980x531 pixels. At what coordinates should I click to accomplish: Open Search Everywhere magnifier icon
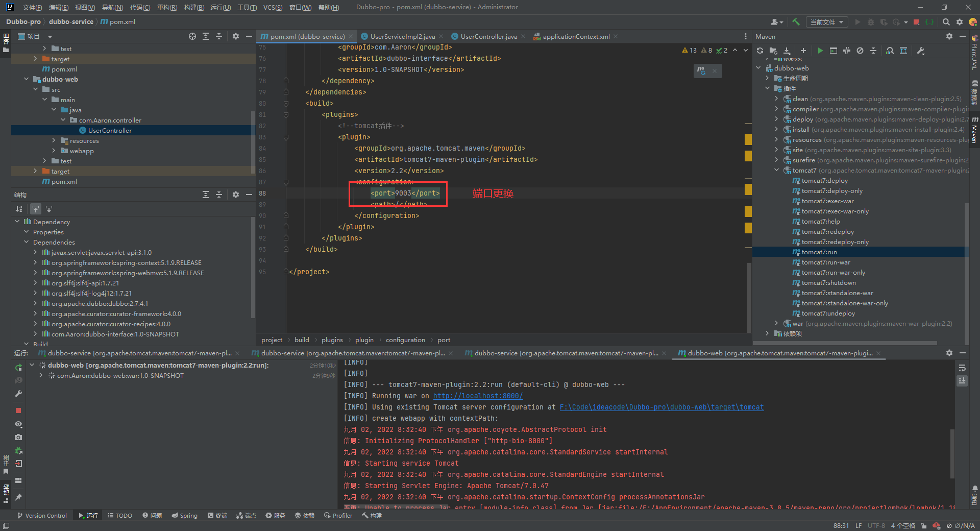pyautogui.click(x=946, y=22)
